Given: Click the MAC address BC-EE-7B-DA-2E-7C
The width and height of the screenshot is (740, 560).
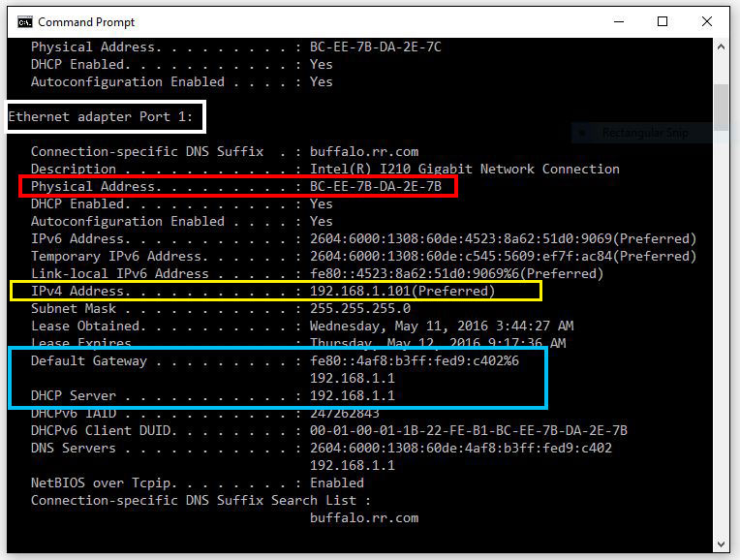Looking at the screenshot, I should 375,47.
